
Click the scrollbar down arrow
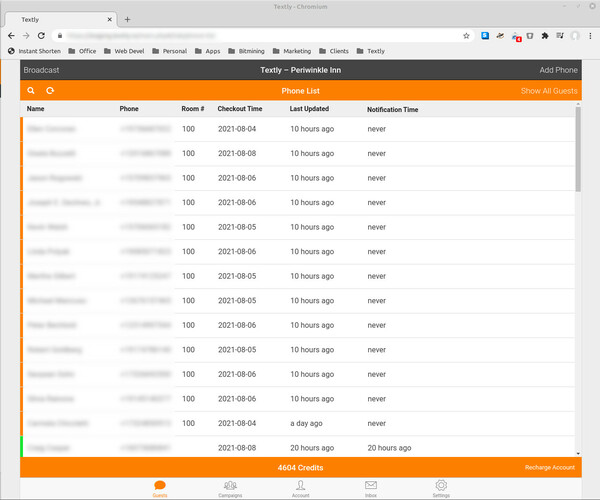coord(578,453)
